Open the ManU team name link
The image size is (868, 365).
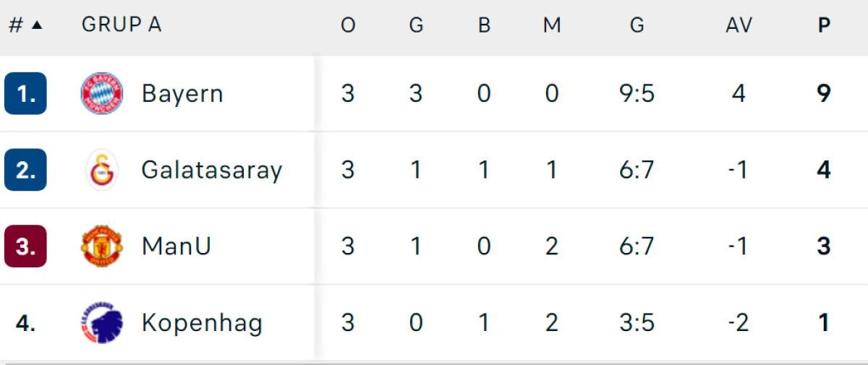tap(176, 246)
